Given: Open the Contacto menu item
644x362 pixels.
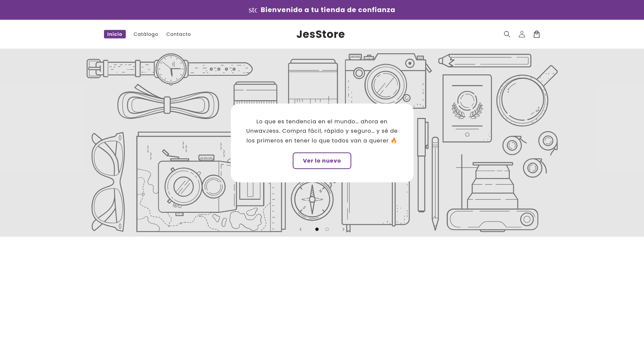Looking at the screenshot, I should coord(178,34).
